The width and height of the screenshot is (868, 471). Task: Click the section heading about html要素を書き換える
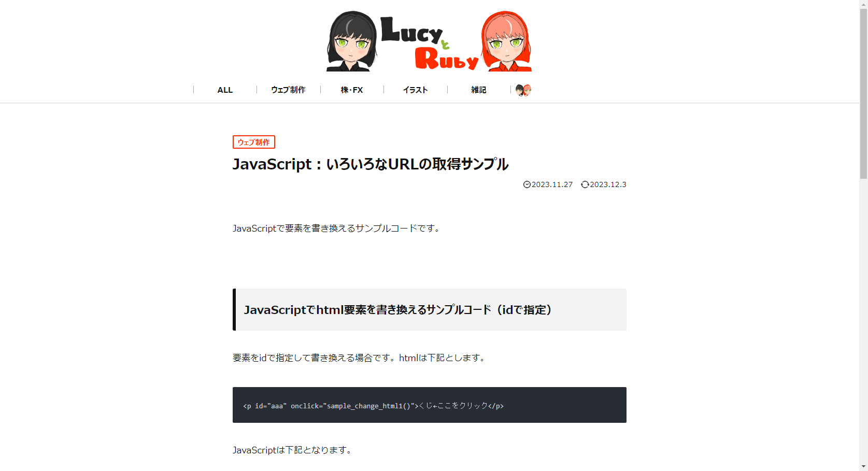398,310
